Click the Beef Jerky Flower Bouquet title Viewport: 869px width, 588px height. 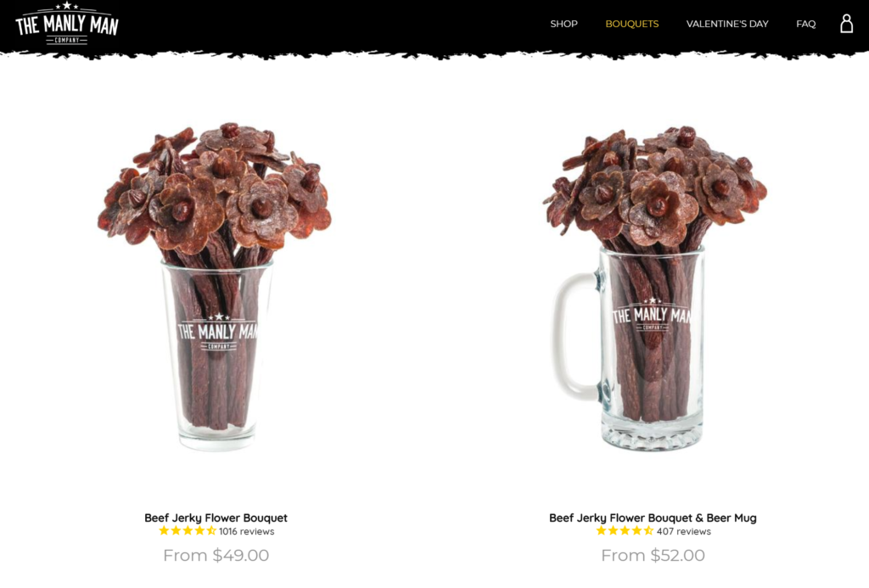pos(216,518)
